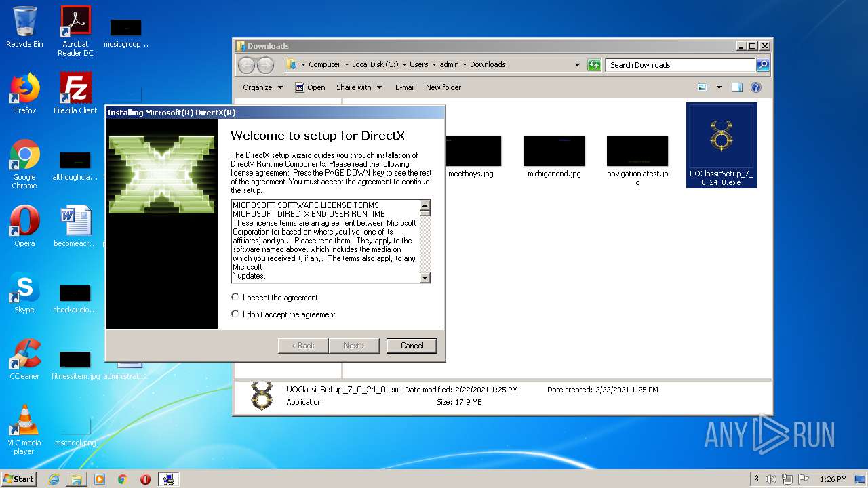Click the Explorer refresh arrows button

594,65
